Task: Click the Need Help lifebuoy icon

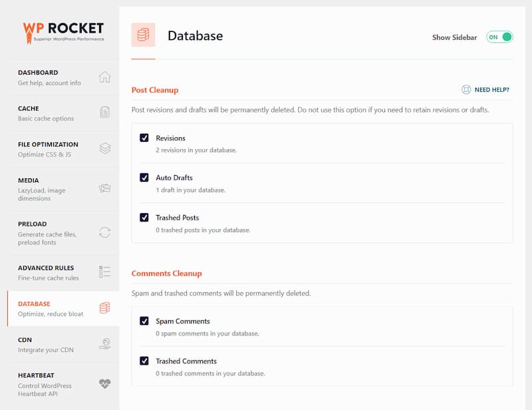Action: (466, 90)
